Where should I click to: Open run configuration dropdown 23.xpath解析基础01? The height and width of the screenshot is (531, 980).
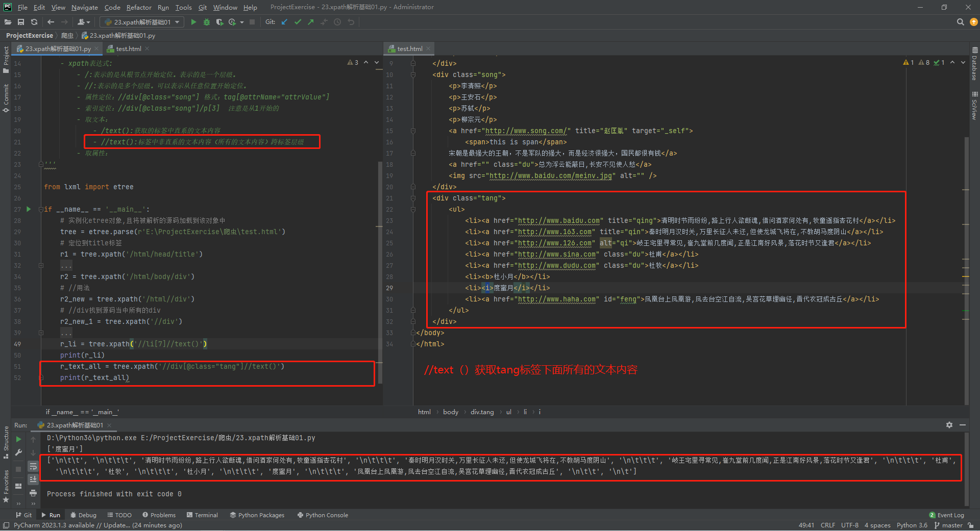tap(142, 22)
